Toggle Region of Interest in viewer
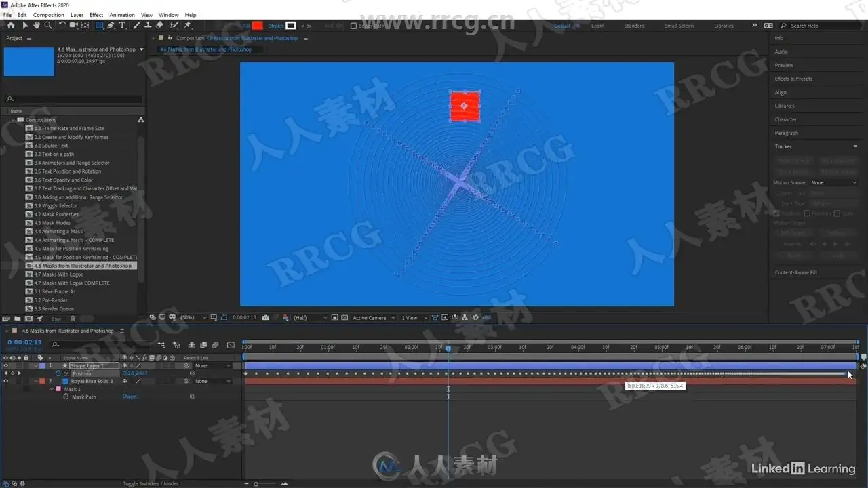868x488 pixels. click(x=335, y=317)
